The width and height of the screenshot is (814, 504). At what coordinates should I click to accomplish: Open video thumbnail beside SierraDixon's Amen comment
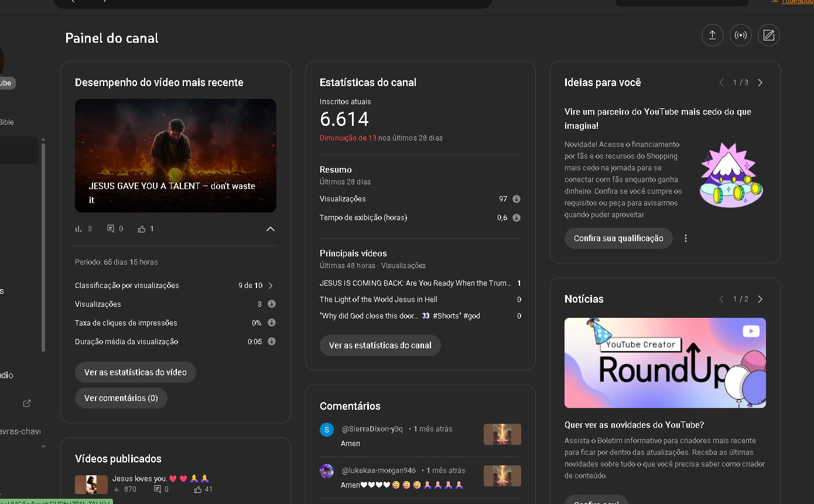502,434
